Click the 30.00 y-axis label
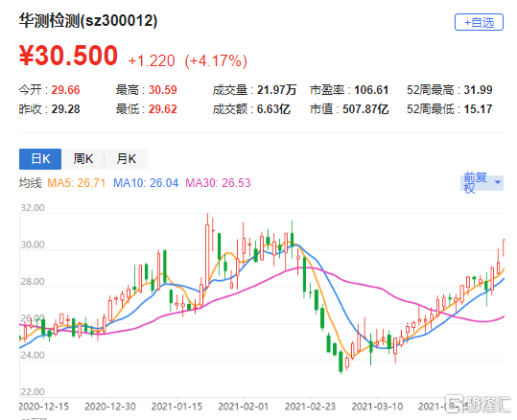The width and height of the screenshot is (517, 420). [x=33, y=245]
